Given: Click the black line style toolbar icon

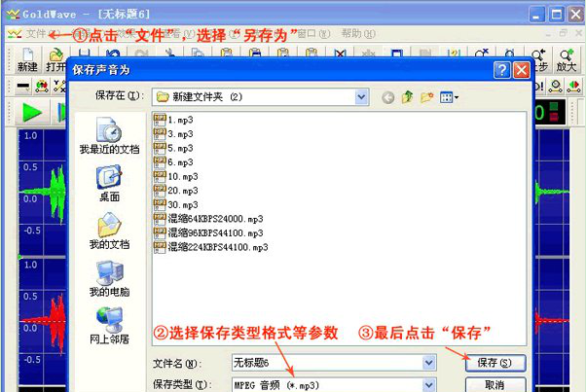Looking at the screenshot, I should [23, 87].
